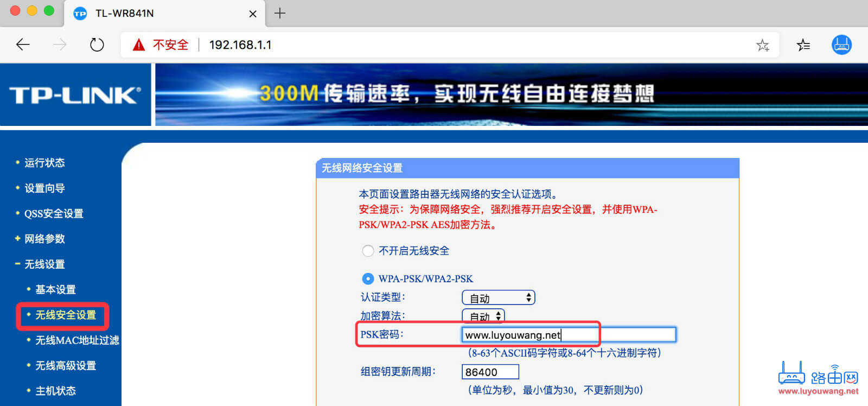The width and height of the screenshot is (868, 406).
Task: Open the 认证类型 dropdown
Action: pos(499,298)
